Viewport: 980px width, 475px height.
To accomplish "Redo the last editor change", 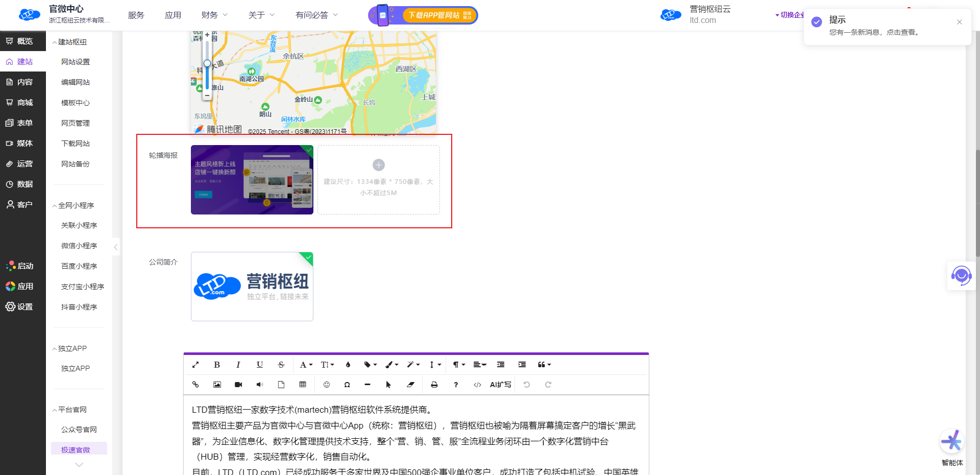I will pyautogui.click(x=548, y=385).
